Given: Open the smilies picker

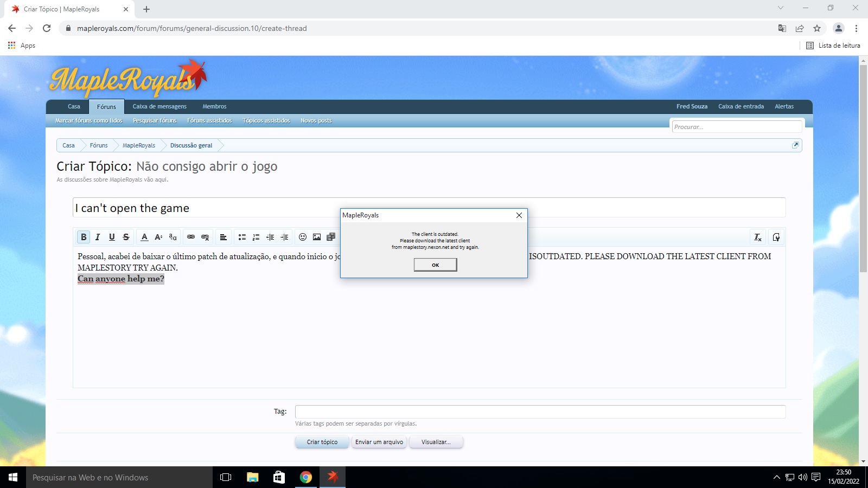Looking at the screenshot, I should [x=303, y=237].
